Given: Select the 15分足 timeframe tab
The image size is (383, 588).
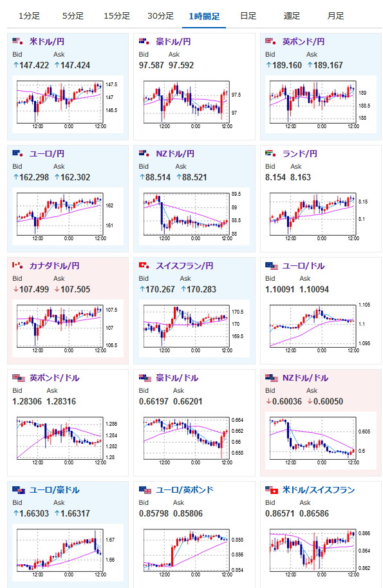Looking at the screenshot, I should coord(117,16).
